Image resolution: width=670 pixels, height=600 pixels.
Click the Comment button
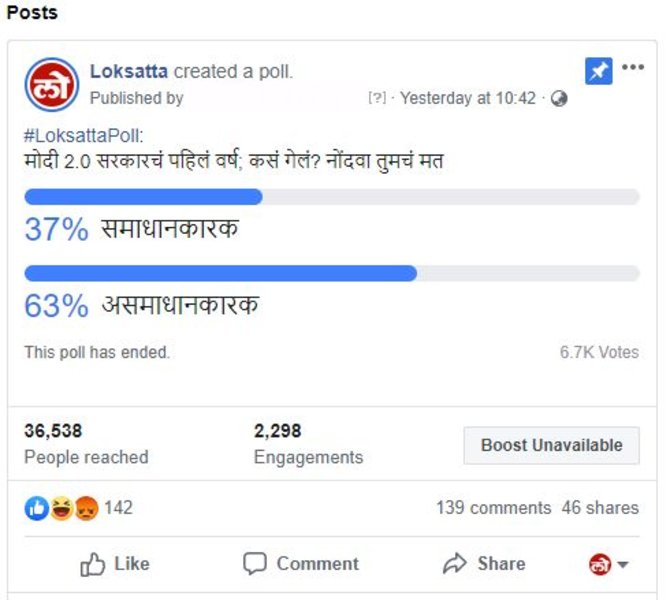click(x=301, y=564)
